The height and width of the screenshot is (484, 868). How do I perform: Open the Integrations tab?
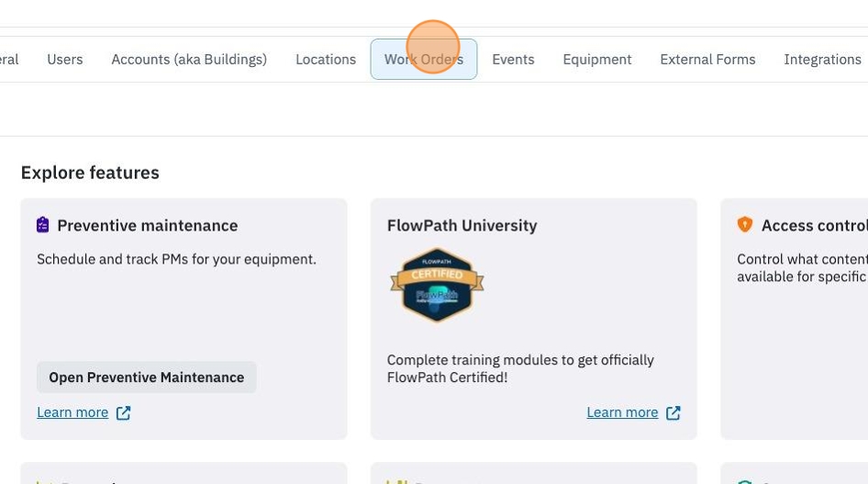tap(822, 60)
